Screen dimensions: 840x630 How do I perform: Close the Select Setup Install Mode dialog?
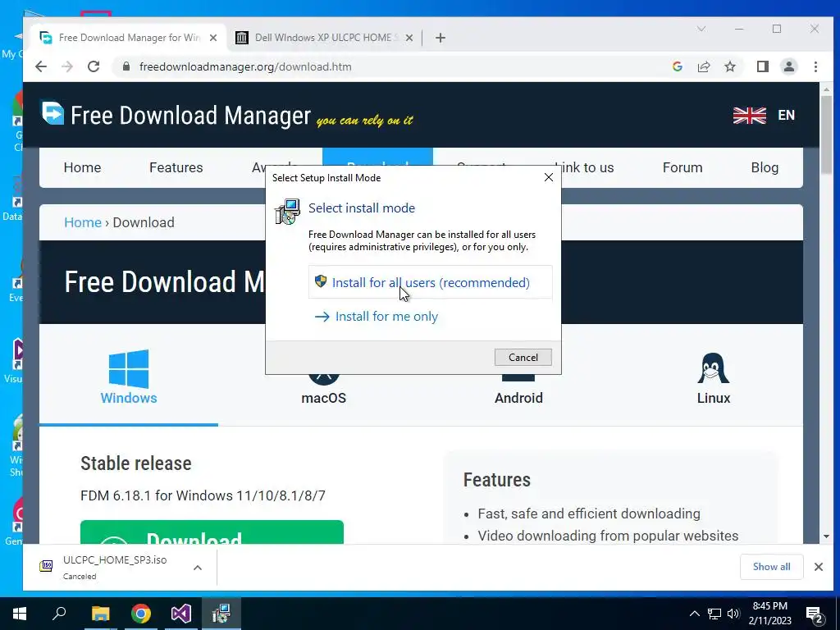[x=549, y=177]
